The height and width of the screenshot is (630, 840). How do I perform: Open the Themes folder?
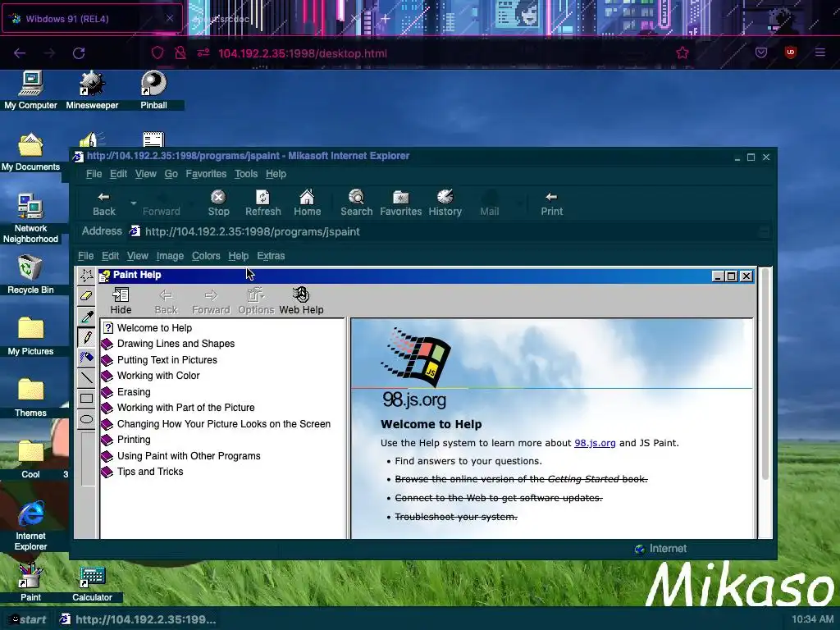point(30,398)
